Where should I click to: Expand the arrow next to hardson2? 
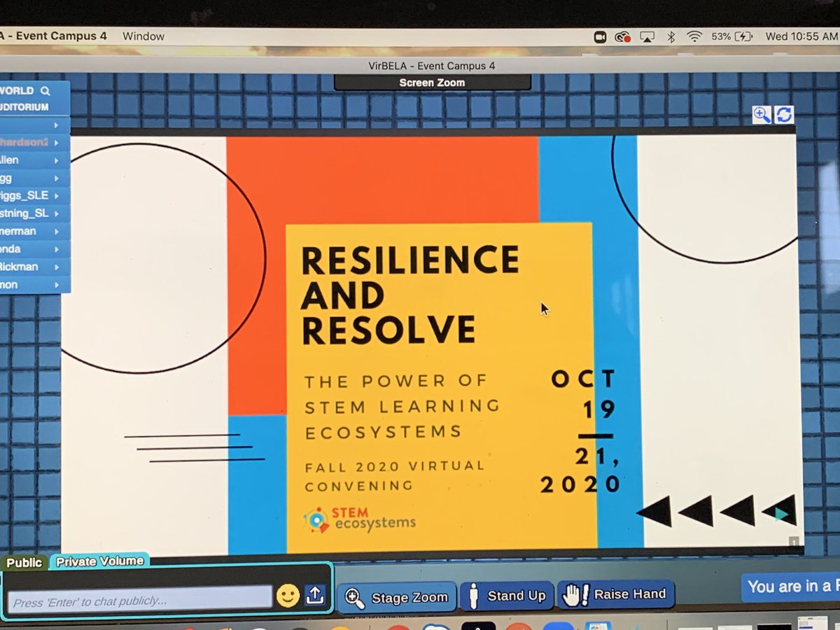pos(56,143)
